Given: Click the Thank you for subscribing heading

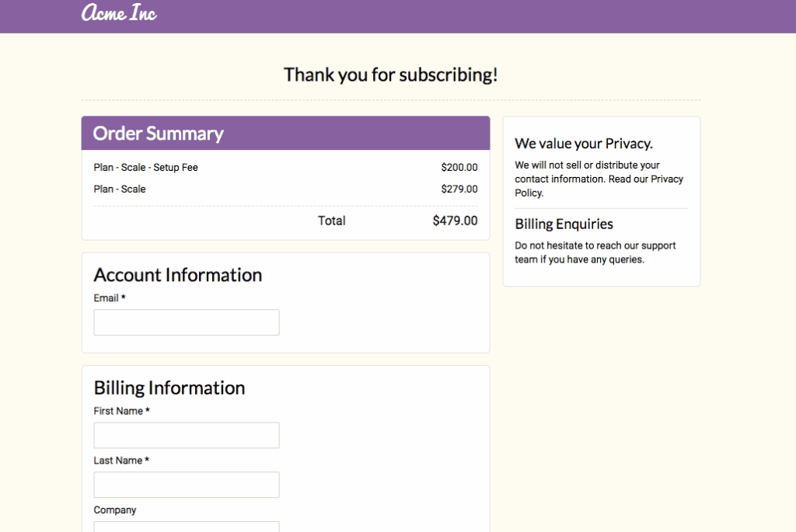Looking at the screenshot, I should 391,75.
